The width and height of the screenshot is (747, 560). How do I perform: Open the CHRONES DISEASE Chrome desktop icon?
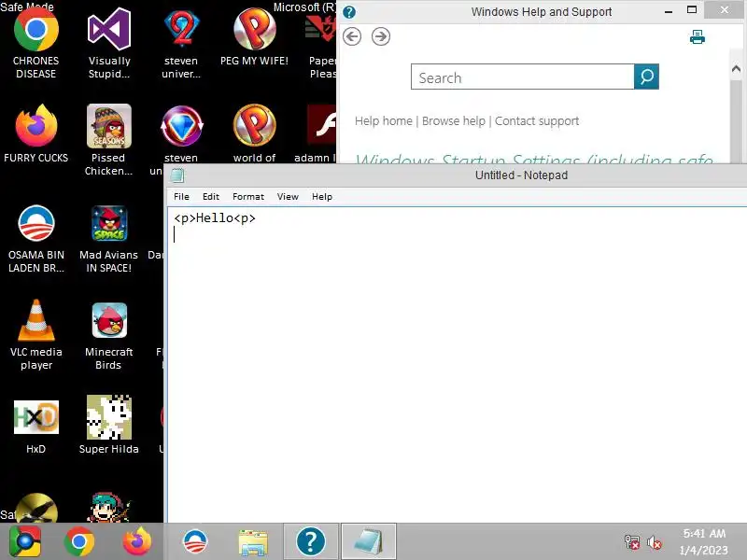point(36,30)
